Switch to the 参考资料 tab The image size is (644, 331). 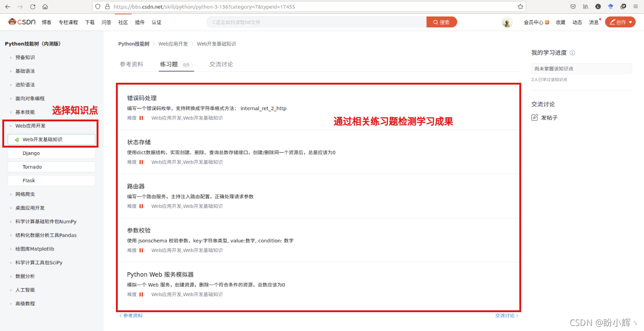[x=132, y=64]
